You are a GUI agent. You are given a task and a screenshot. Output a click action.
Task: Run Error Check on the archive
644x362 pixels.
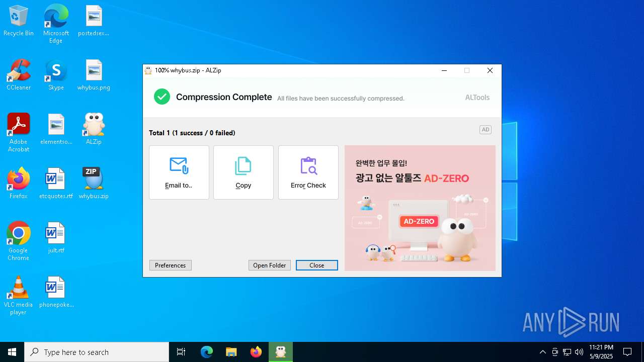click(308, 172)
